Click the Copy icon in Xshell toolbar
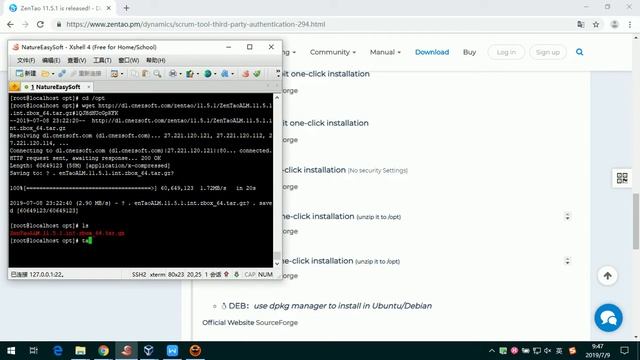Screen dimensions: 640x360 [x=134, y=73]
